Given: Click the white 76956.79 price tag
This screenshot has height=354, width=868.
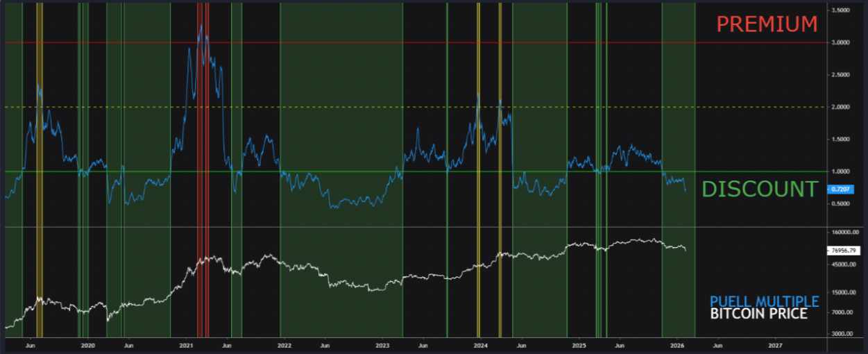Looking at the screenshot, I should 844,250.
